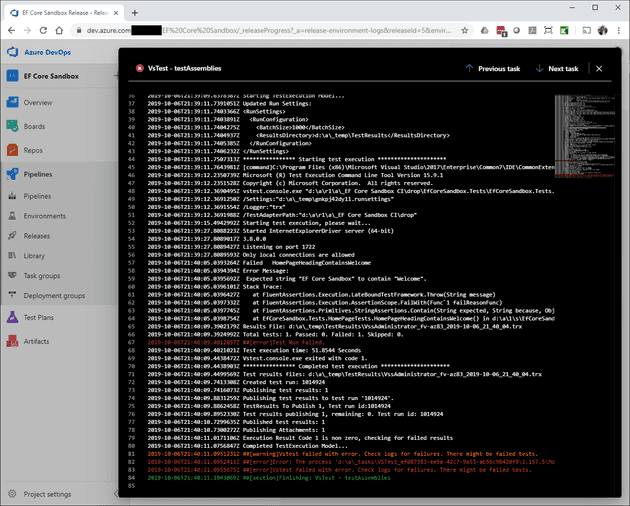Click the browser profile avatar
This screenshot has height=506, width=630.
click(x=603, y=31)
